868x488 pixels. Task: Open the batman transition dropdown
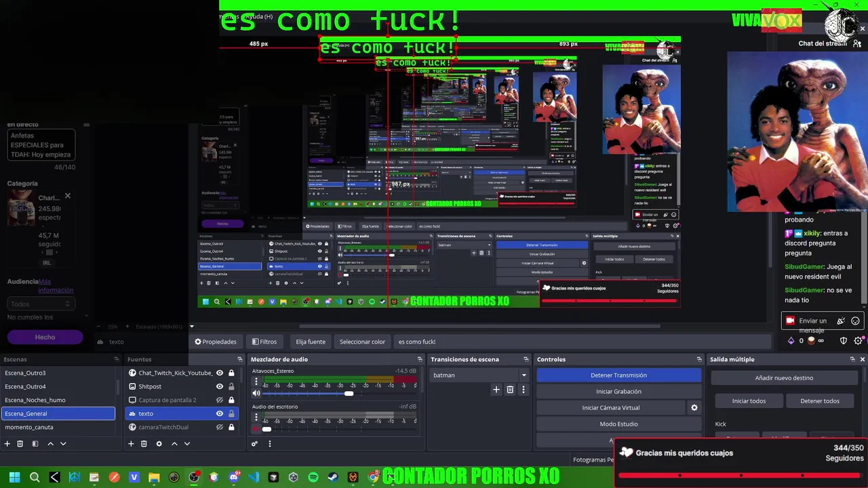(x=480, y=375)
